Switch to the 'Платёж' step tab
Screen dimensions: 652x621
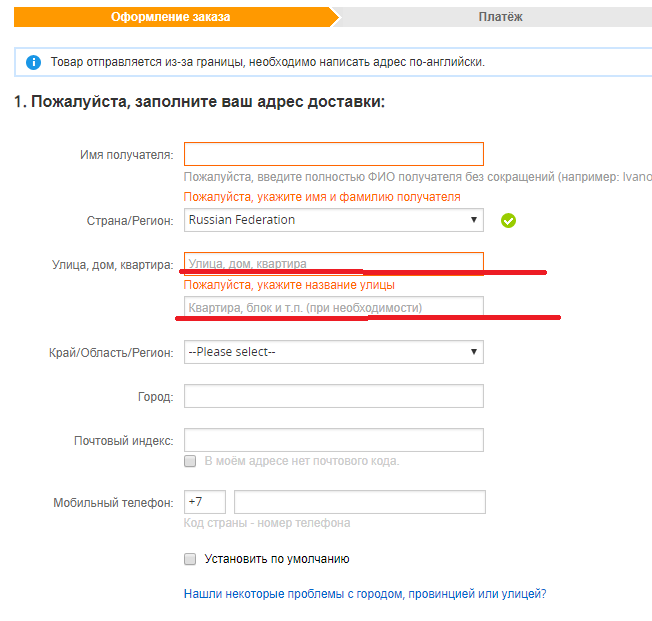[x=500, y=16]
